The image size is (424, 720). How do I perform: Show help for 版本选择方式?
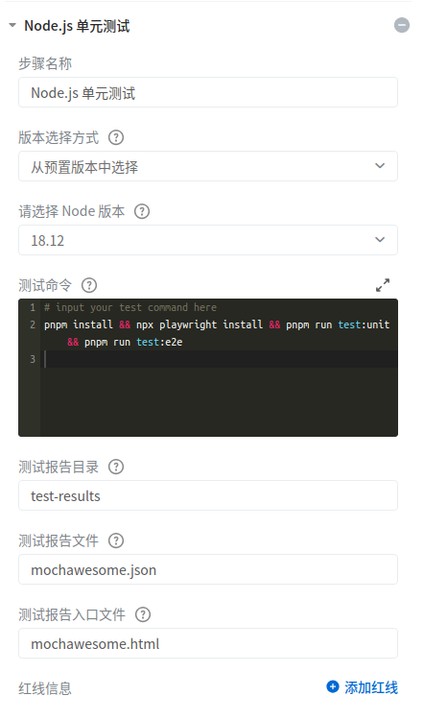click(116, 137)
